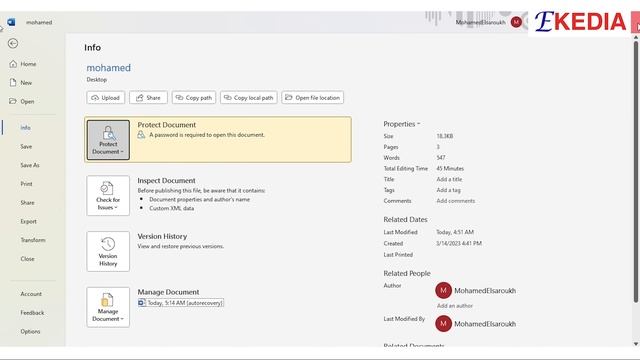The width and height of the screenshot is (640, 360).
Task: Open Word Options
Action: (30, 332)
